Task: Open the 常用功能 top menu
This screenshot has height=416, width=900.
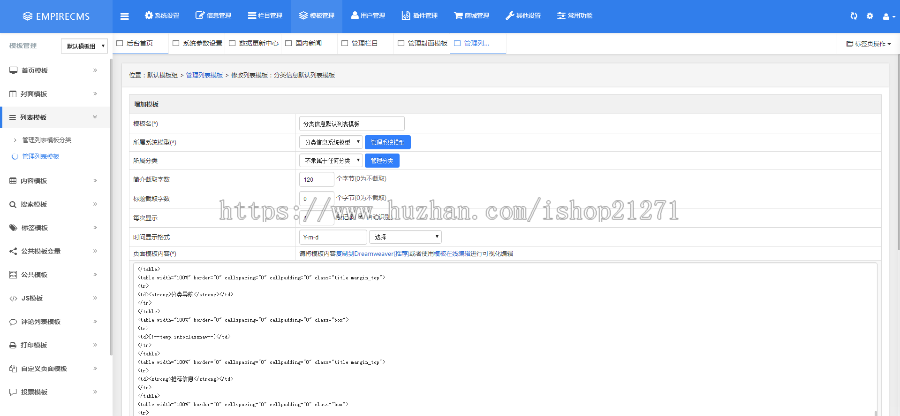Action: [x=575, y=16]
